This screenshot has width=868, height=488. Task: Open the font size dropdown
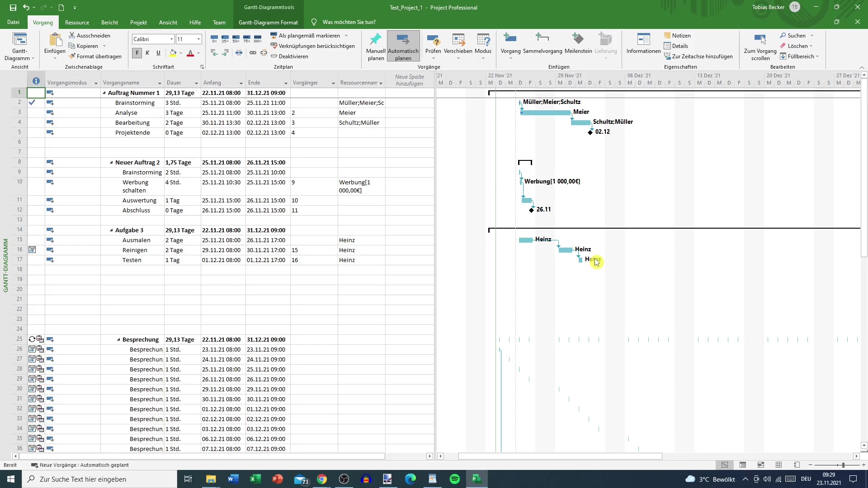(197, 39)
